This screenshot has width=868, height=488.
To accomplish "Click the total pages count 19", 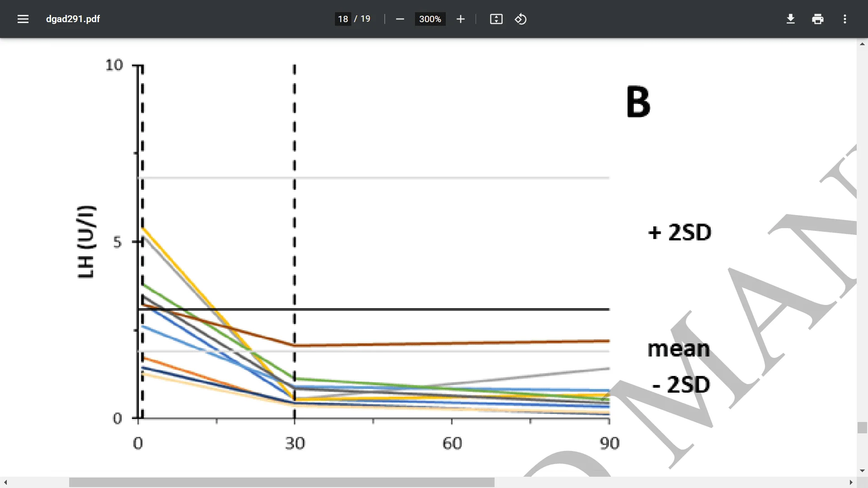I will (365, 19).
